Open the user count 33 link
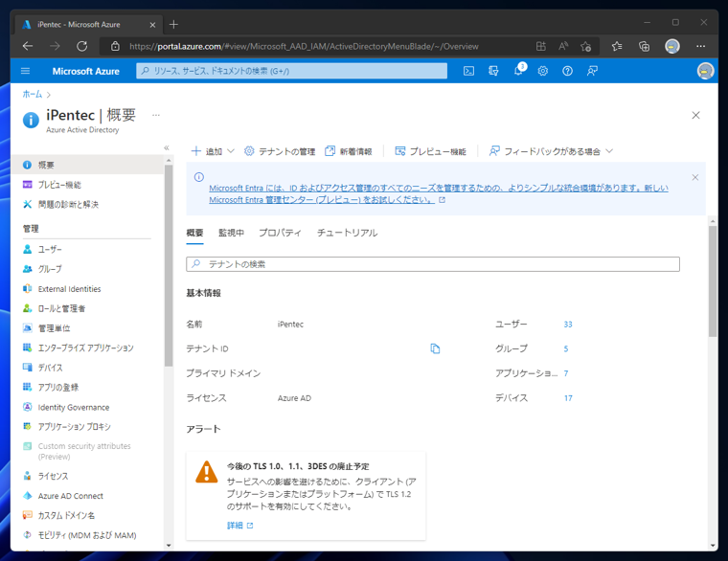This screenshot has width=728, height=561. [568, 325]
